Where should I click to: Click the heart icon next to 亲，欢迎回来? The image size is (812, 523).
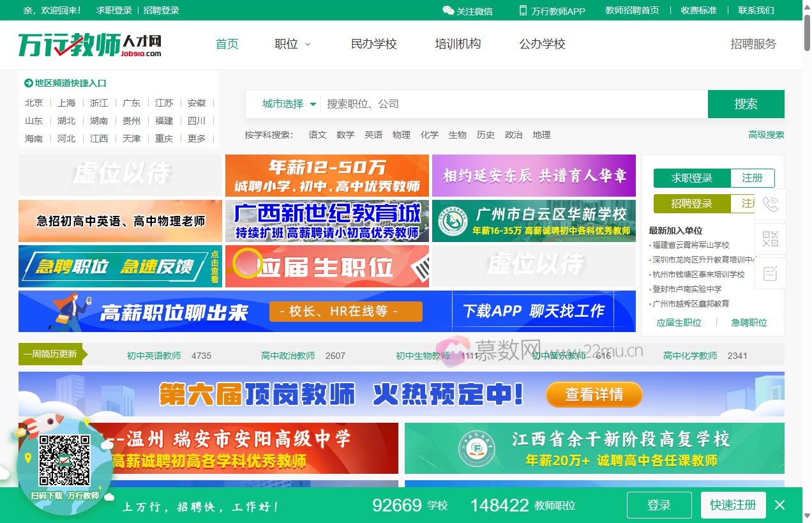(x=17, y=11)
